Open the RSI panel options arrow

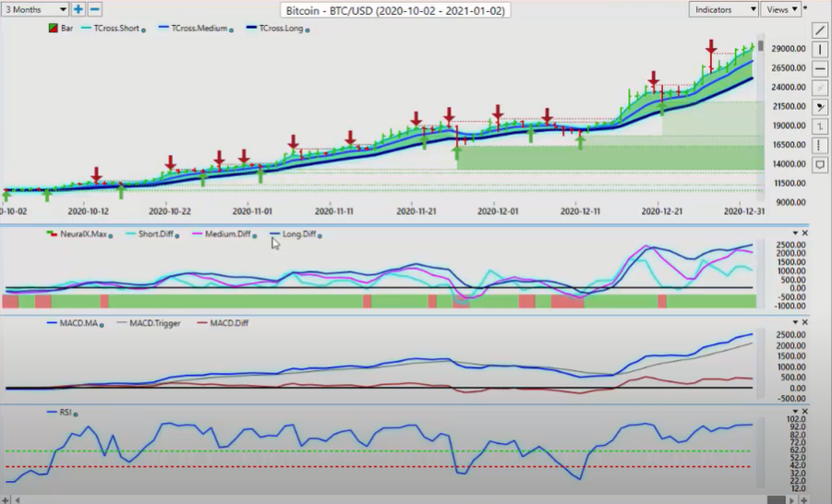795,411
